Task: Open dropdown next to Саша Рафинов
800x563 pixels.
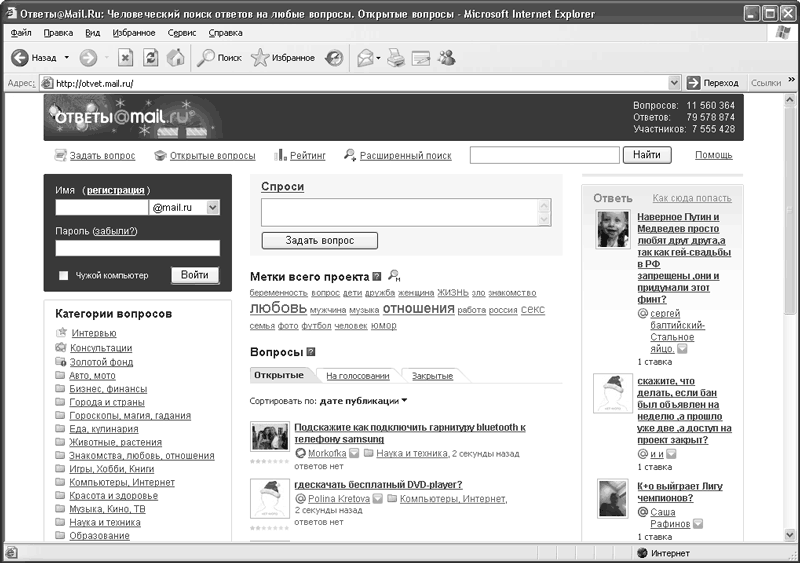Action: [698, 524]
